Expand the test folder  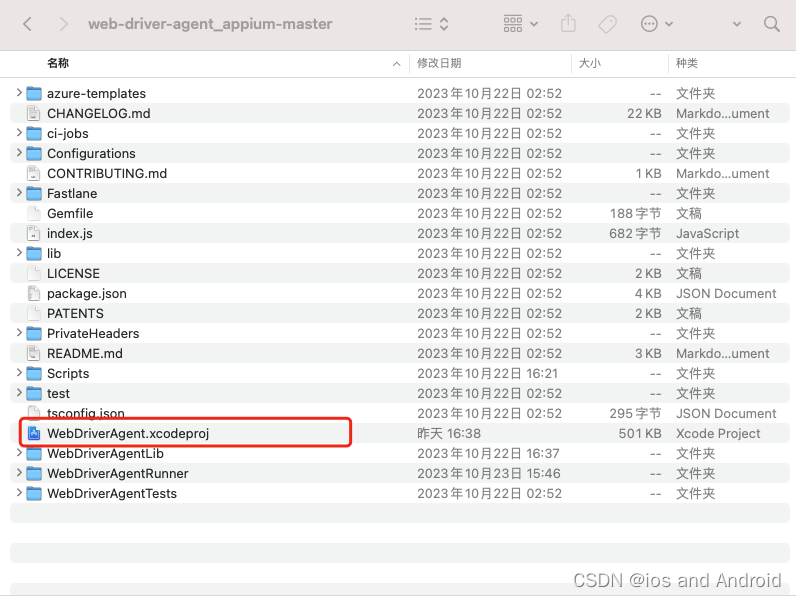[x=19, y=392]
